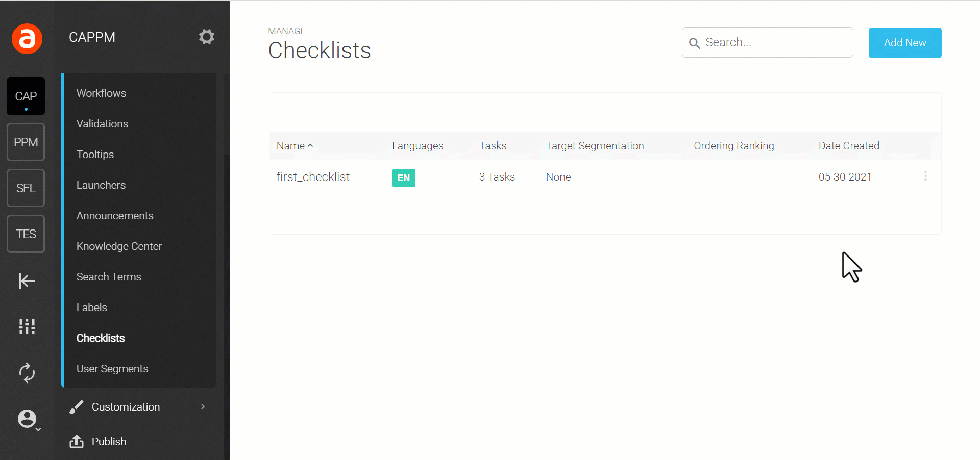This screenshot has height=460, width=980.
Task: Open Announcements menu item
Action: tap(115, 216)
